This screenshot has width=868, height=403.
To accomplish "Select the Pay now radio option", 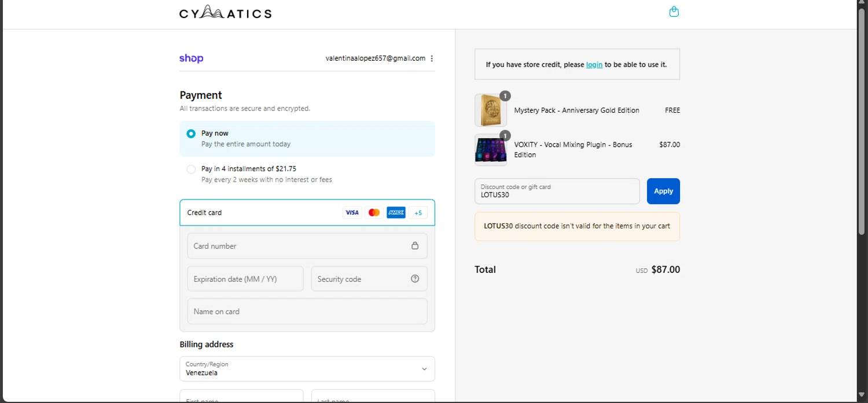I will (x=191, y=134).
